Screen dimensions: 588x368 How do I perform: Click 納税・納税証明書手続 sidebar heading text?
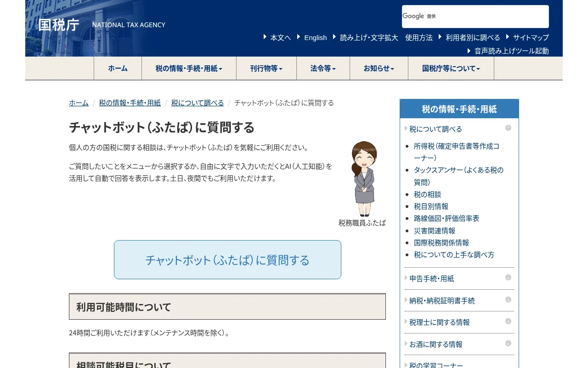442,301
